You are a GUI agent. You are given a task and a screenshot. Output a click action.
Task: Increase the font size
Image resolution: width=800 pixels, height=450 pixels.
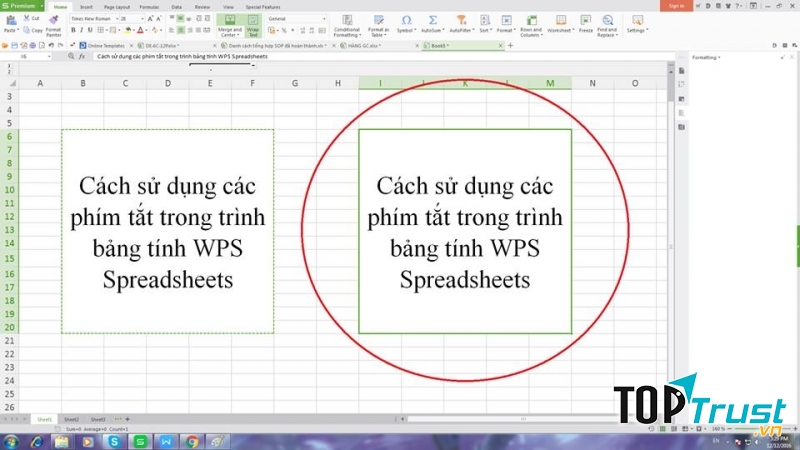click(x=151, y=18)
